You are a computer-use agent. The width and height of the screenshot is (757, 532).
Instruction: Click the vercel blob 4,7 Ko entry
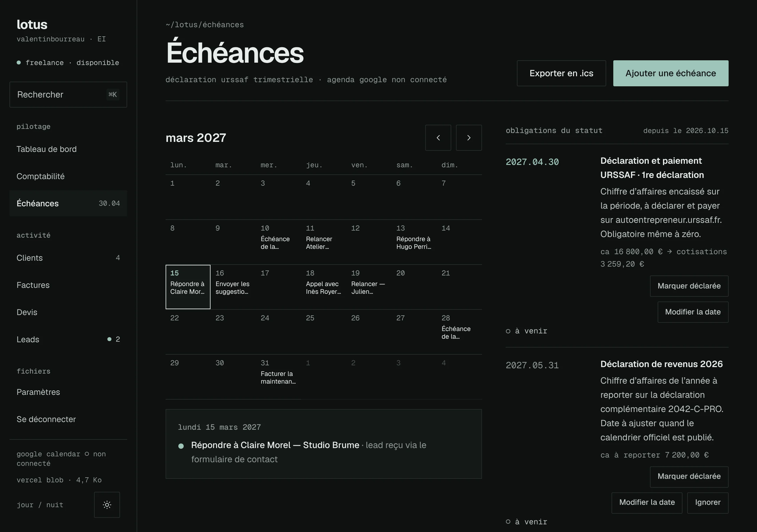tap(59, 480)
